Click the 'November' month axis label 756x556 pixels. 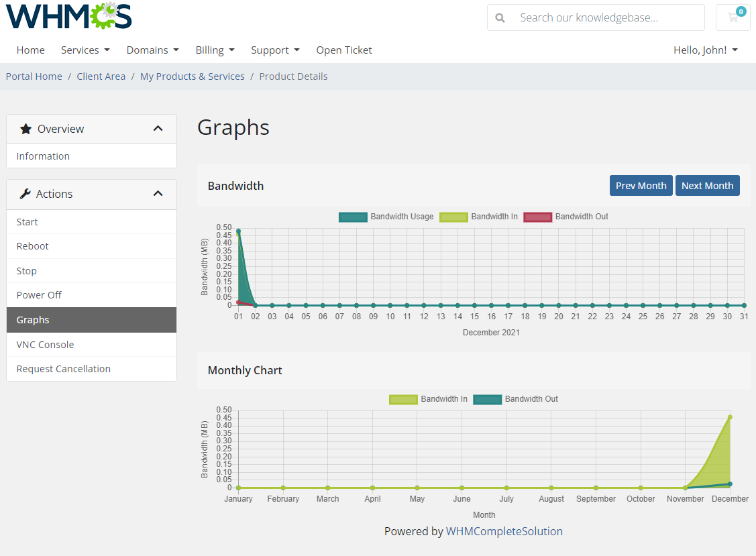point(685,498)
